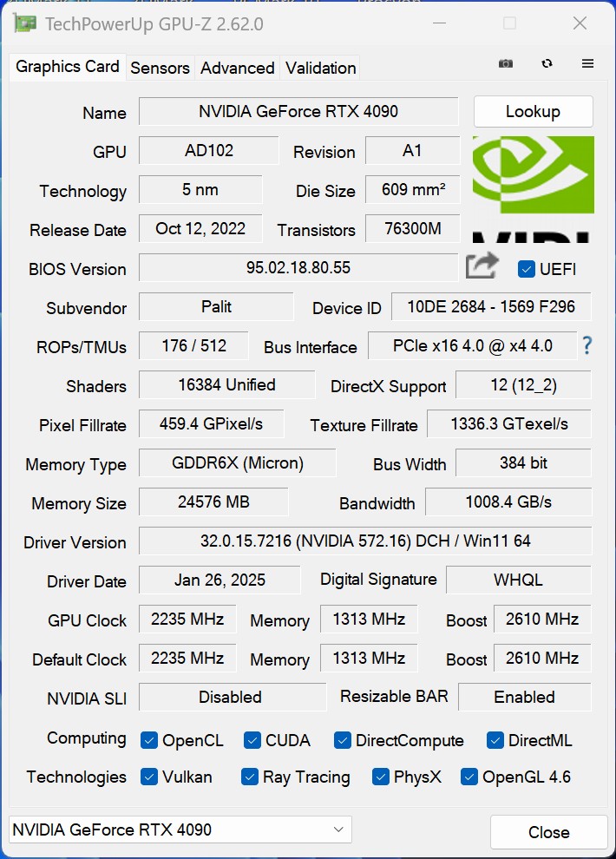This screenshot has width=616, height=859.
Task: Toggle the UEFI checkbox
Action: 526,269
